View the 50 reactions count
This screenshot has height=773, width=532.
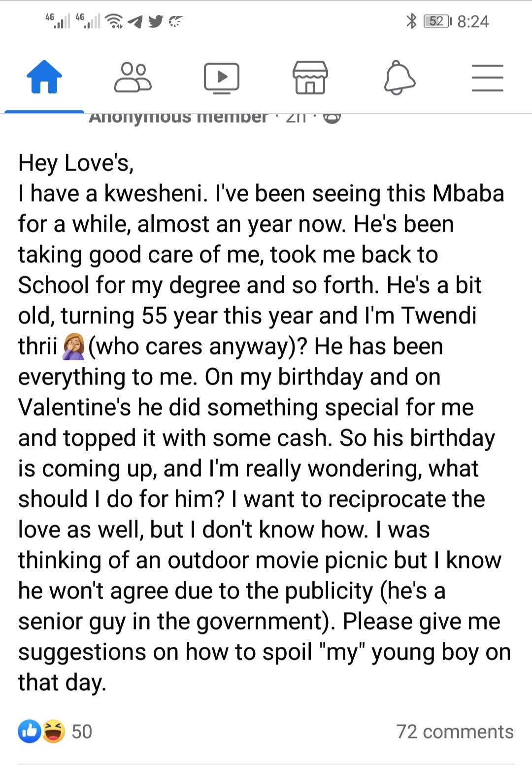point(82,732)
